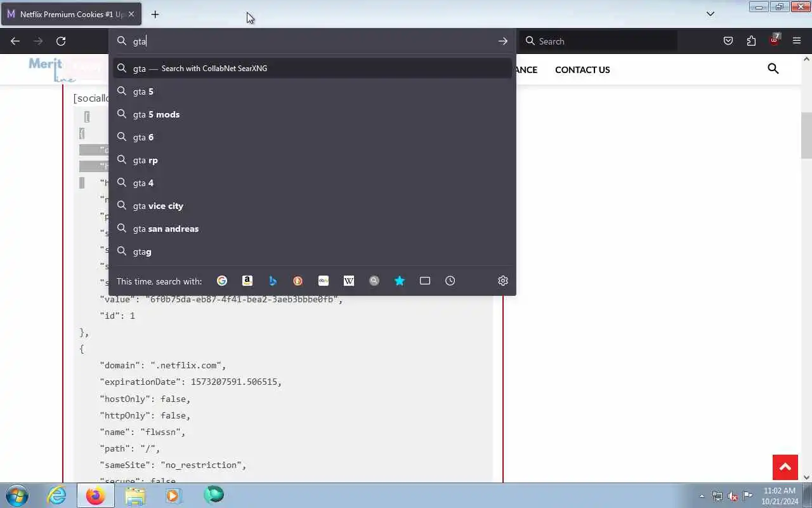812x508 pixels.
Task: Search Bookmarks via star icon
Action: (400, 281)
